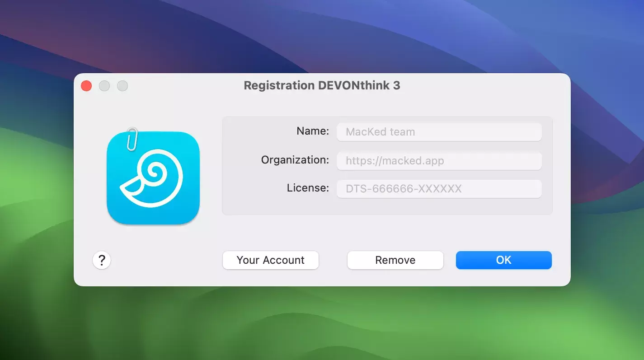Select the Organization text field
The image size is (644, 360).
[439, 160]
